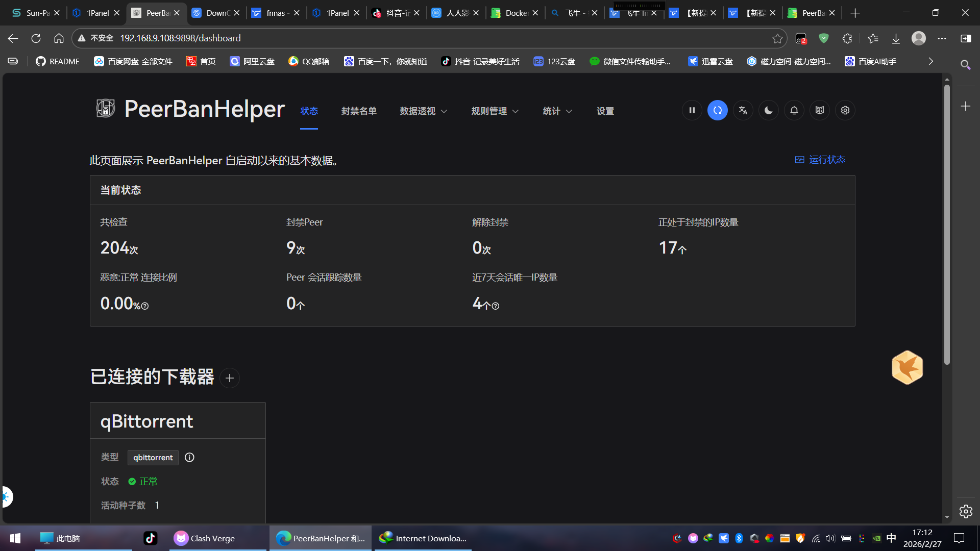
Task: Click the settings gear icon in the header
Action: coord(845,110)
